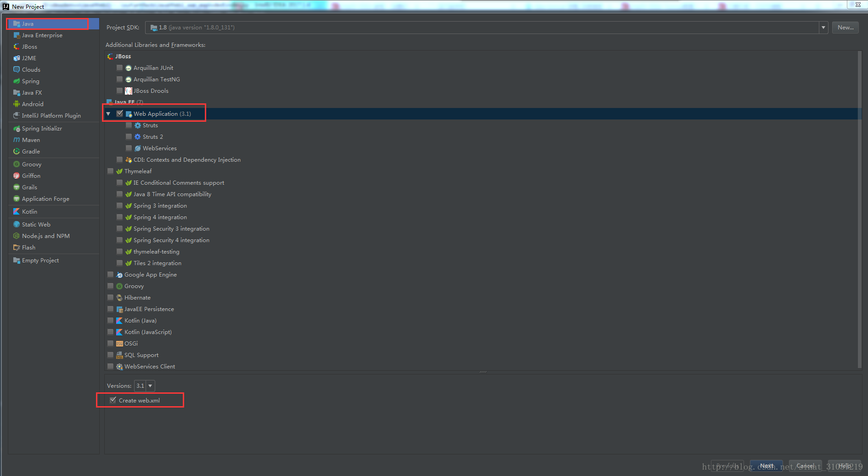This screenshot has width=868, height=476.
Task: Click the WebServices framework icon
Action: coord(137,148)
